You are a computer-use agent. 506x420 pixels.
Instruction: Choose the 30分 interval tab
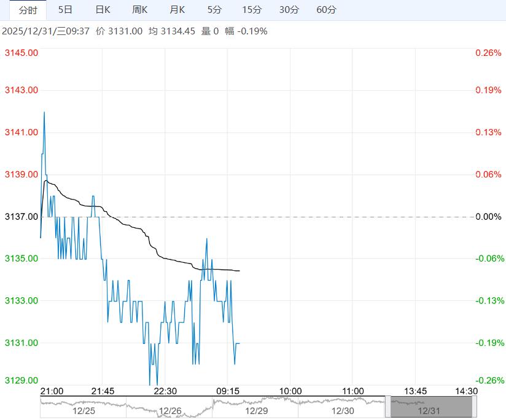coord(289,10)
